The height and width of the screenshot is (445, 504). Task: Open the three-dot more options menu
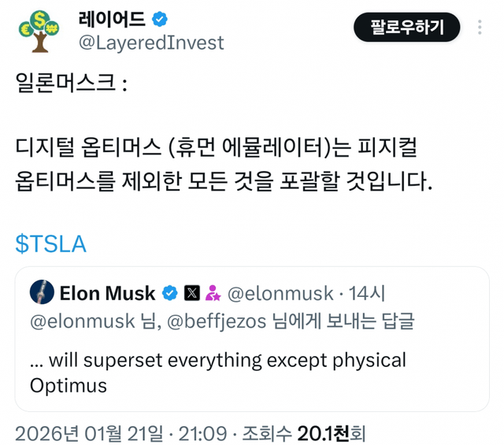[480, 28]
